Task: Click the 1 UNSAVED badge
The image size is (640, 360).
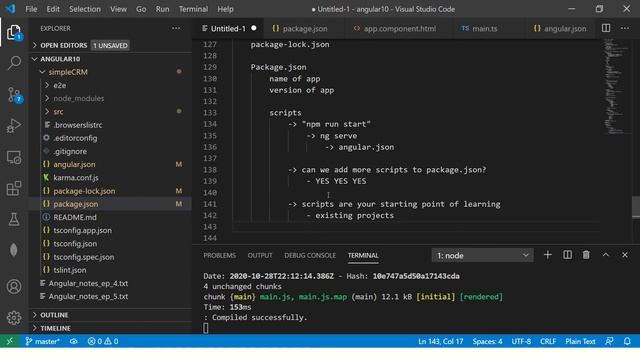Action: pyautogui.click(x=110, y=45)
